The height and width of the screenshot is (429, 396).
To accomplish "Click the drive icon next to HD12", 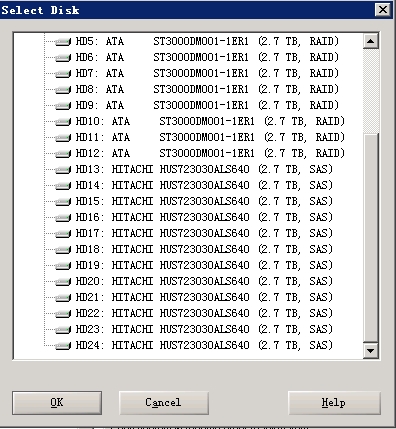I will (63, 154).
